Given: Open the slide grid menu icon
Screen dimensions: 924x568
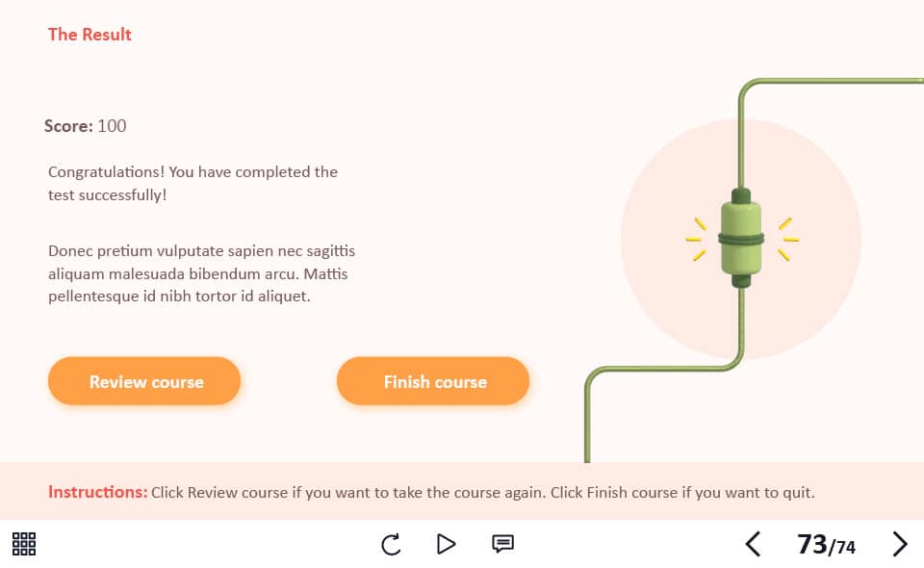Looking at the screenshot, I should 24,544.
